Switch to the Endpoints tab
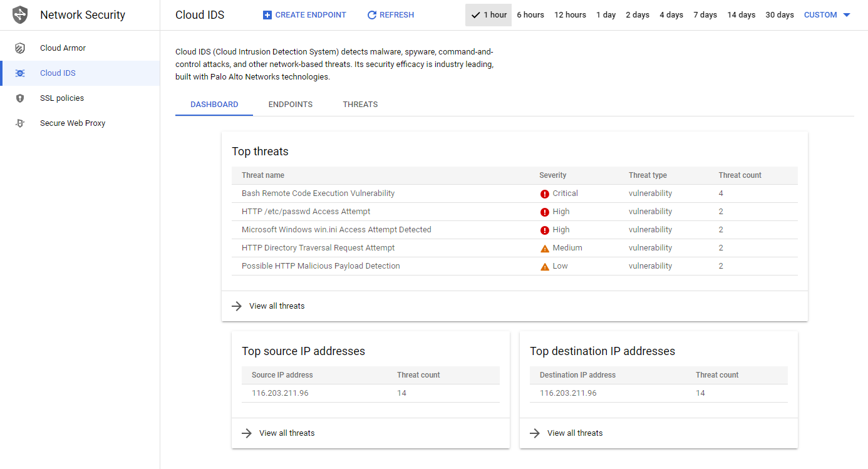The height and width of the screenshot is (469, 868). [x=291, y=105]
